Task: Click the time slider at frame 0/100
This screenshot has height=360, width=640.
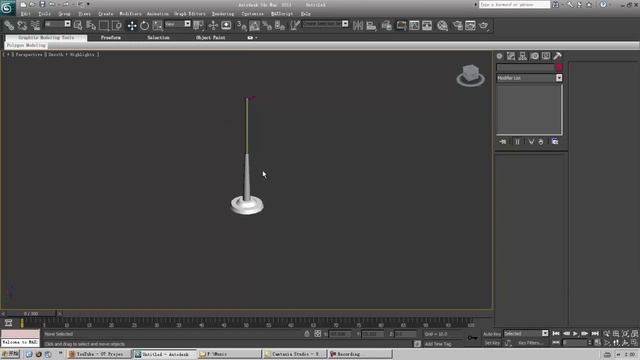Action: click(31, 314)
